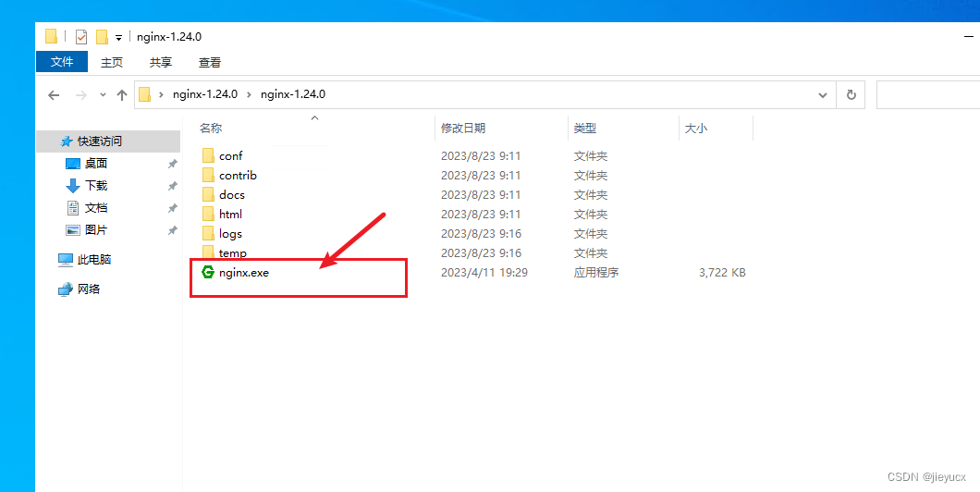The width and height of the screenshot is (980, 492).
Task: Select 此电脑 in the navigation pane
Action: (94, 260)
